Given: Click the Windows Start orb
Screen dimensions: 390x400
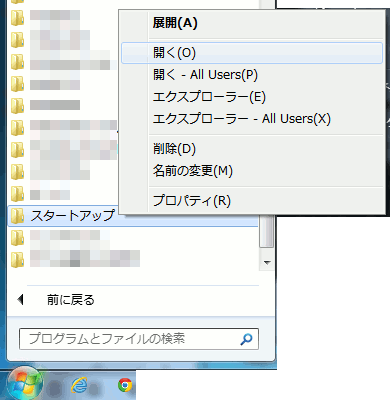Looking at the screenshot, I should (x=25, y=384).
